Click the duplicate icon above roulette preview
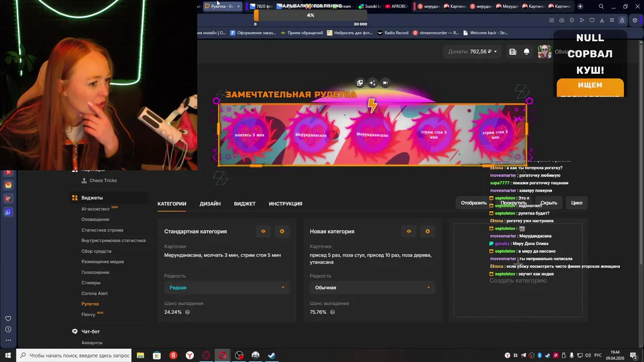 (360, 83)
